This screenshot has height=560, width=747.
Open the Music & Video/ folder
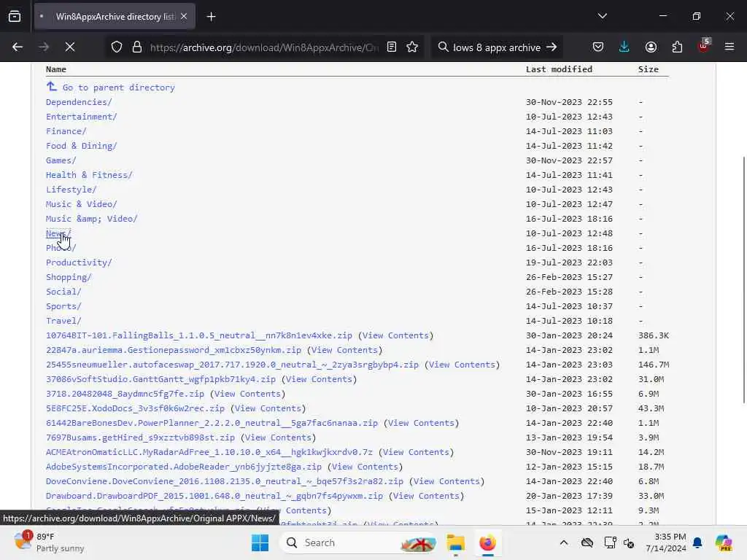(82, 204)
